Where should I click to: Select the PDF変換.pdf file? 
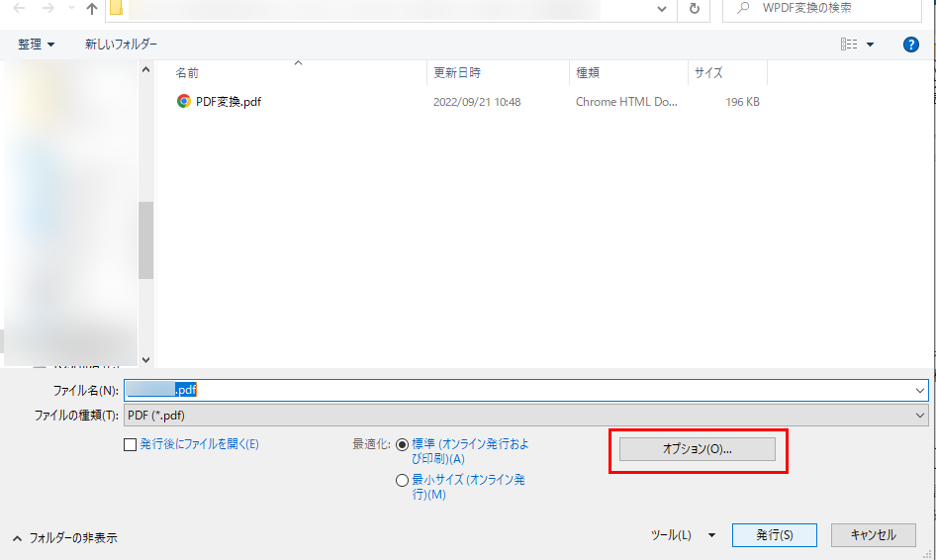coord(229,102)
